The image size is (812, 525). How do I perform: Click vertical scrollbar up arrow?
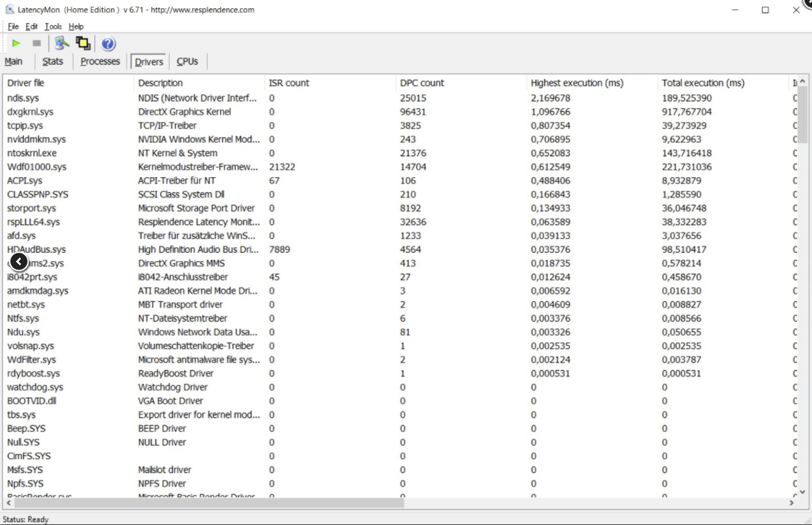802,81
